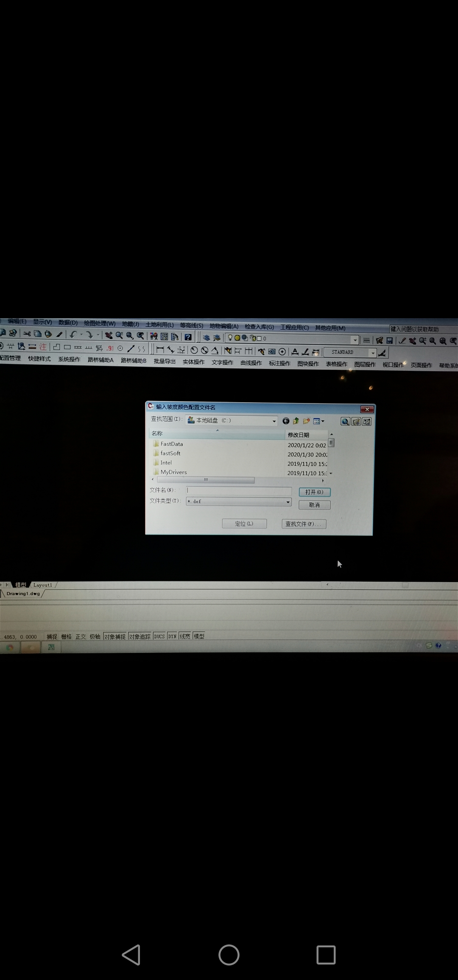Viewport: 458px width, 980px height.
Task: Open the 显示(V) menu
Action: pos(42,322)
